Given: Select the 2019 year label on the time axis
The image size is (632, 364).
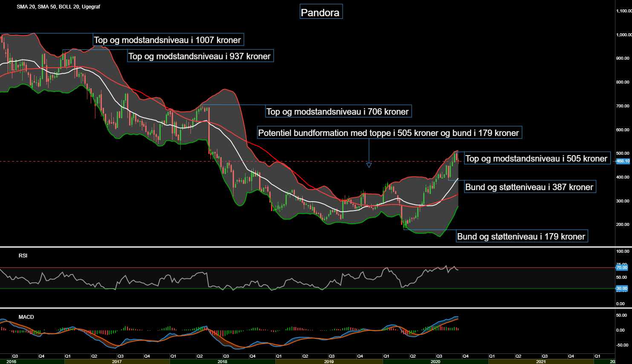Looking at the screenshot, I should click(329, 362).
